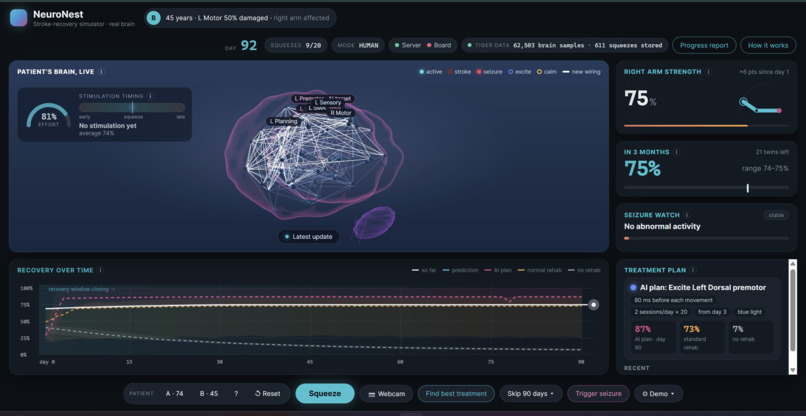Open info icon next to Seizure Watch

click(x=687, y=215)
